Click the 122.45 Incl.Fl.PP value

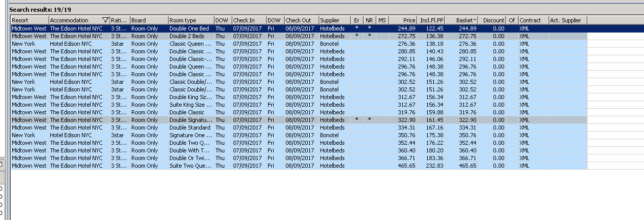[x=435, y=28]
